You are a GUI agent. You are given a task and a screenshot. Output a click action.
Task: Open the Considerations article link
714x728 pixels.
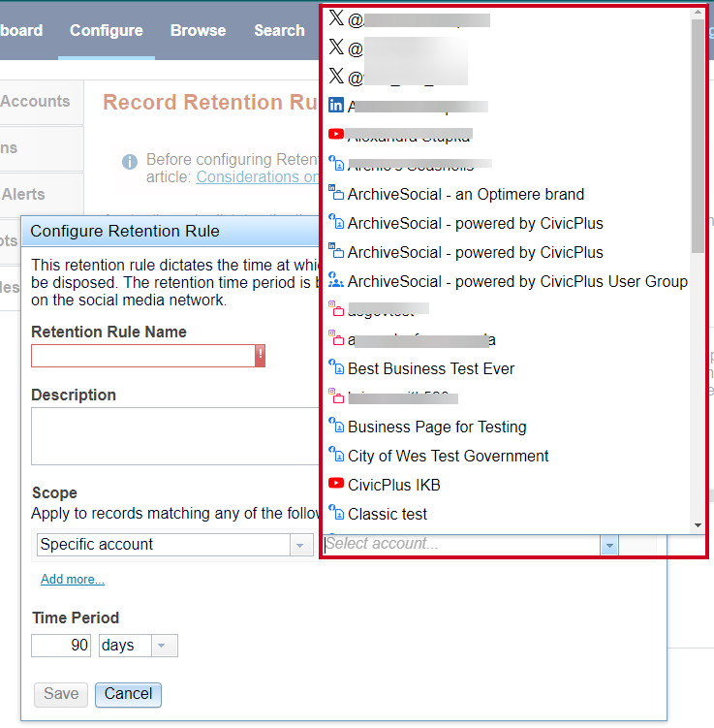(258, 177)
